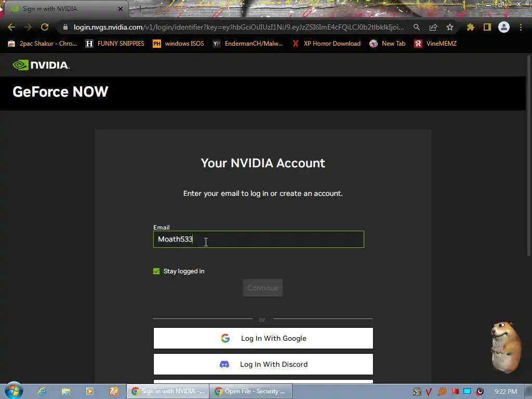This screenshot has height=399, width=532.
Task: Click the NVIDIA logo
Action: (41, 65)
